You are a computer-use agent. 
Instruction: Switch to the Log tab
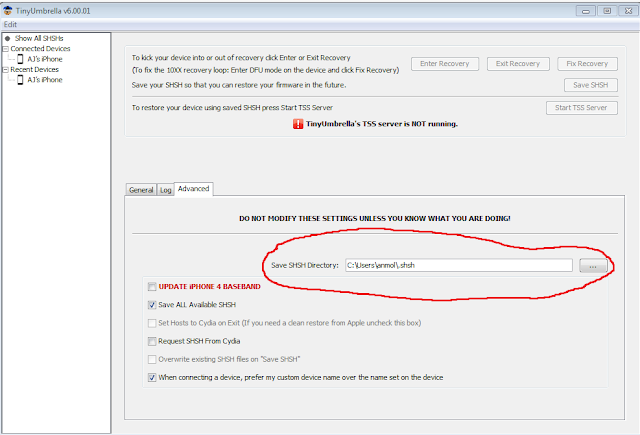tap(165, 190)
